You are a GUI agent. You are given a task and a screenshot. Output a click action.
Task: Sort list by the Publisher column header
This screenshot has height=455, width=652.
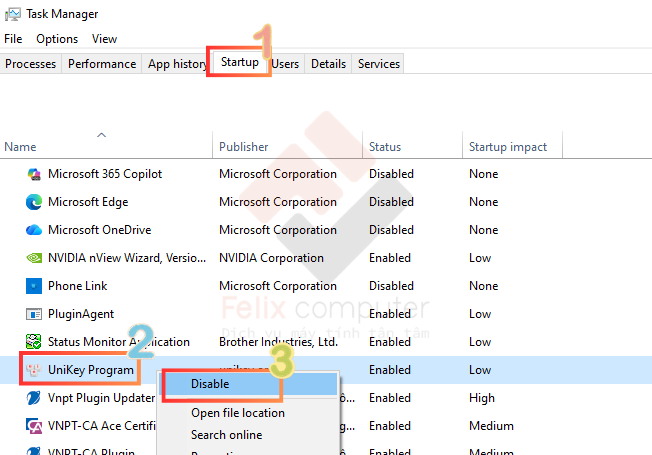pos(245,147)
